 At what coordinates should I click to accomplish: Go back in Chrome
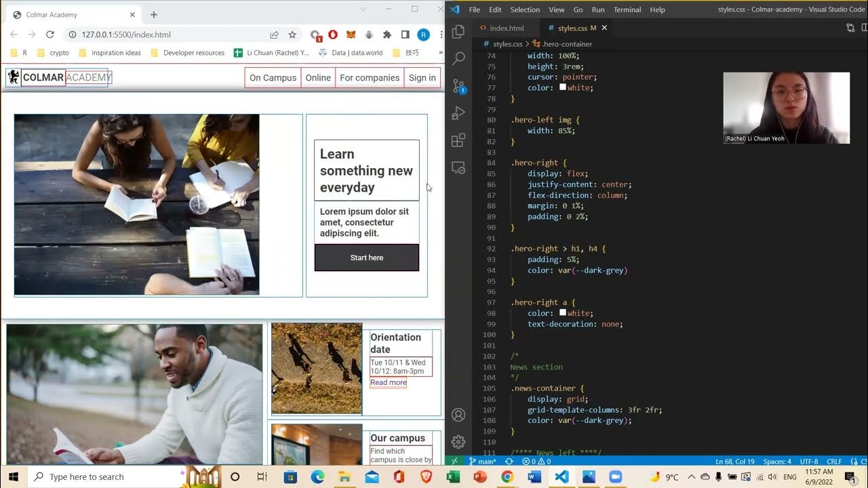pos(14,35)
